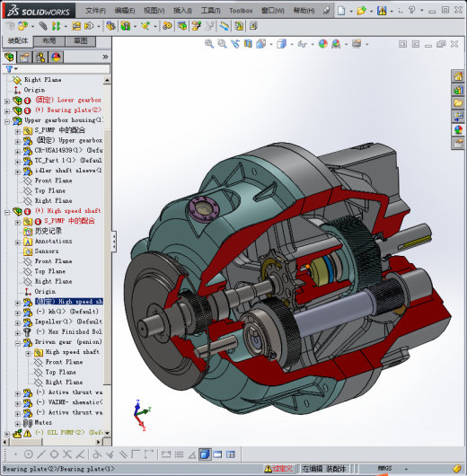Open the ConfigurationManager tab icon
This screenshot has height=476, width=467.
[40, 57]
